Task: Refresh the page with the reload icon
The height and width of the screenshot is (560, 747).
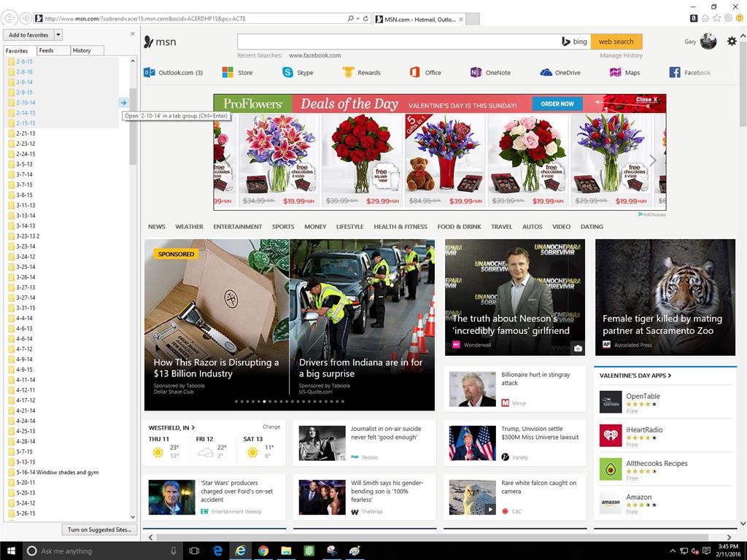Action: [x=366, y=18]
